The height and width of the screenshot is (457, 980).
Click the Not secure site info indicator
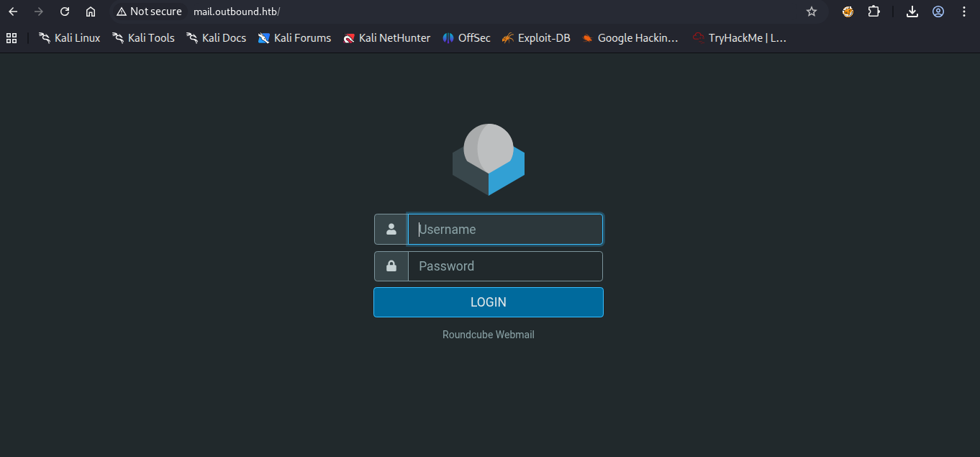point(149,12)
